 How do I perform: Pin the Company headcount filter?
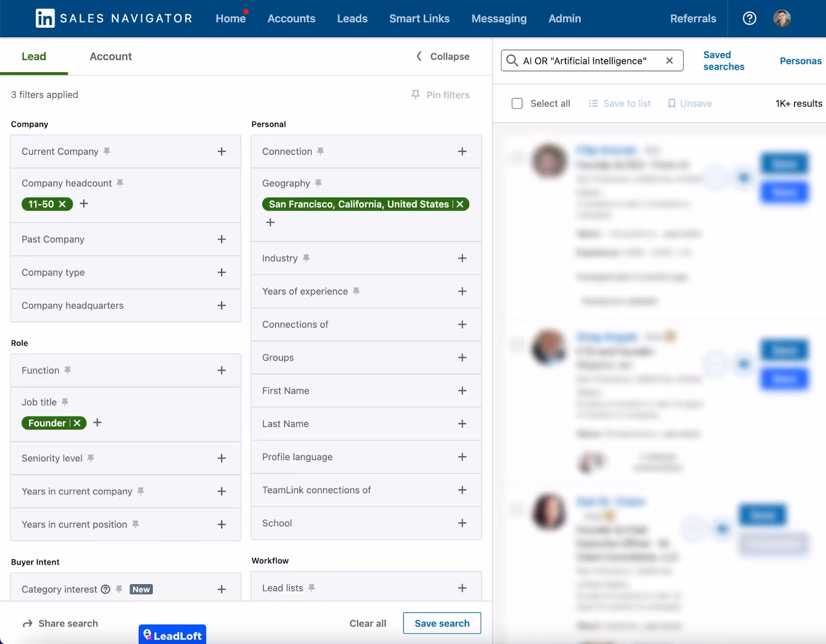[120, 183]
